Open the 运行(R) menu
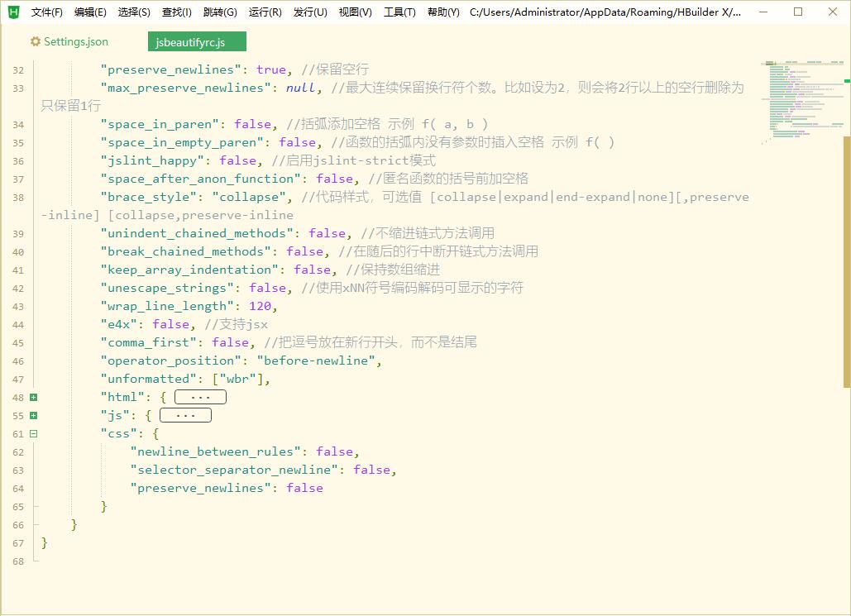Viewport: 851px width, 616px height. (x=265, y=12)
